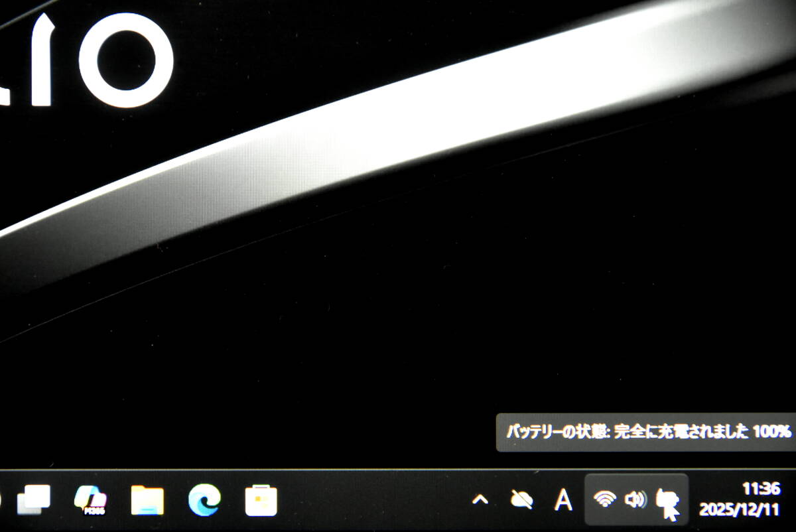The image size is (796, 532).
Task: Open Task View from the taskbar
Action: [x=33, y=500]
